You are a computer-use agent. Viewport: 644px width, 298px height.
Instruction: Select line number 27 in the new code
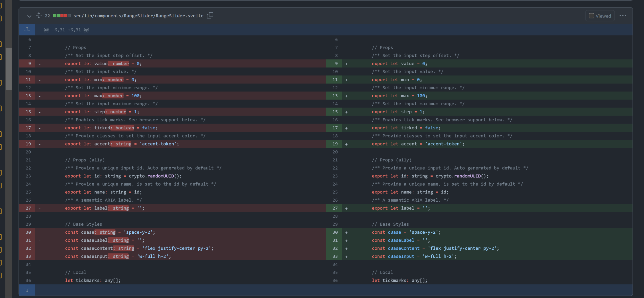click(335, 208)
